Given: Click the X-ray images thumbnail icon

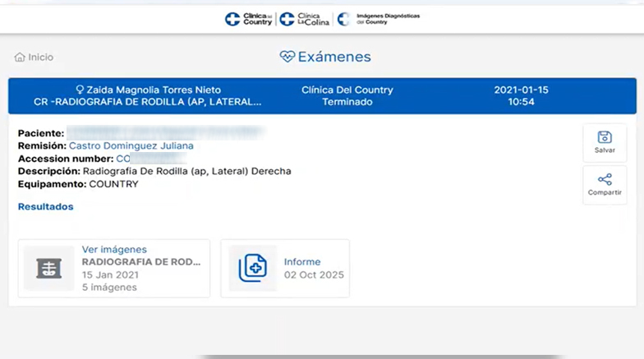Looking at the screenshot, I should pyautogui.click(x=49, y=268).
